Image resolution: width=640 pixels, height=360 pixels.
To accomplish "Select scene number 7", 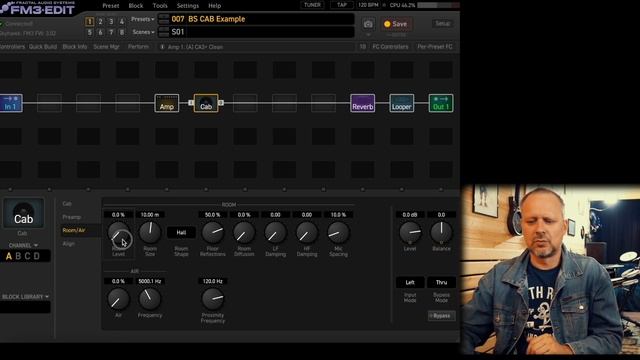I will (x=111, y=32).
